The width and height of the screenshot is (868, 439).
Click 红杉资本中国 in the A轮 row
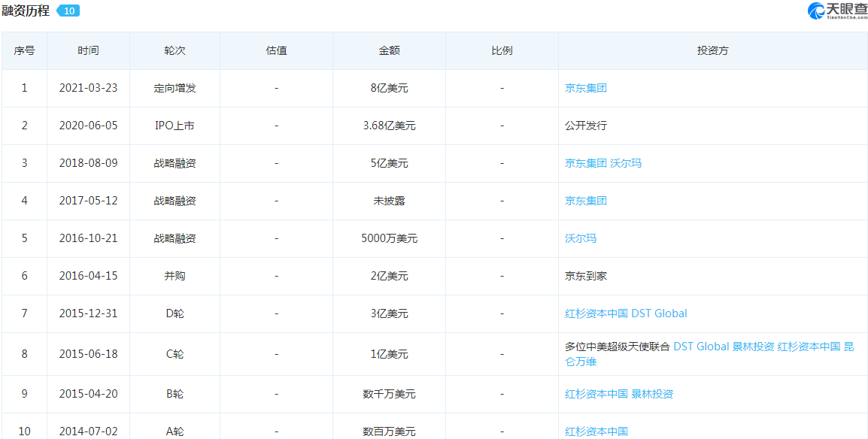coord(596,431)
